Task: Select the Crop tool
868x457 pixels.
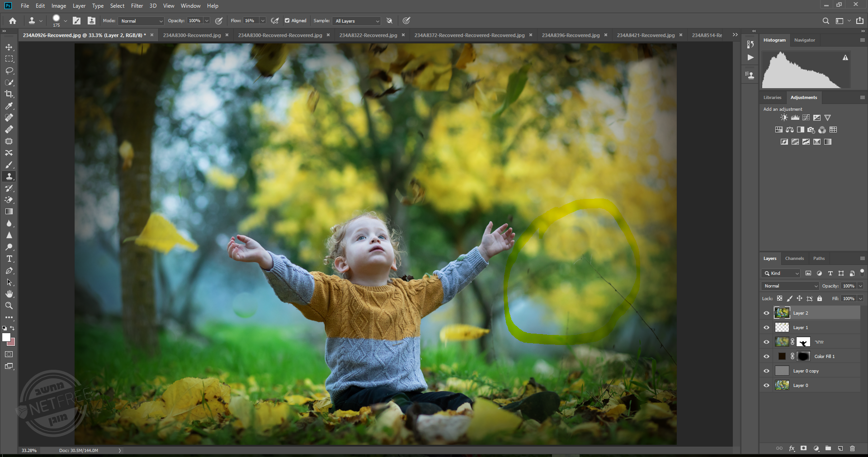Action: click(9, 94)
